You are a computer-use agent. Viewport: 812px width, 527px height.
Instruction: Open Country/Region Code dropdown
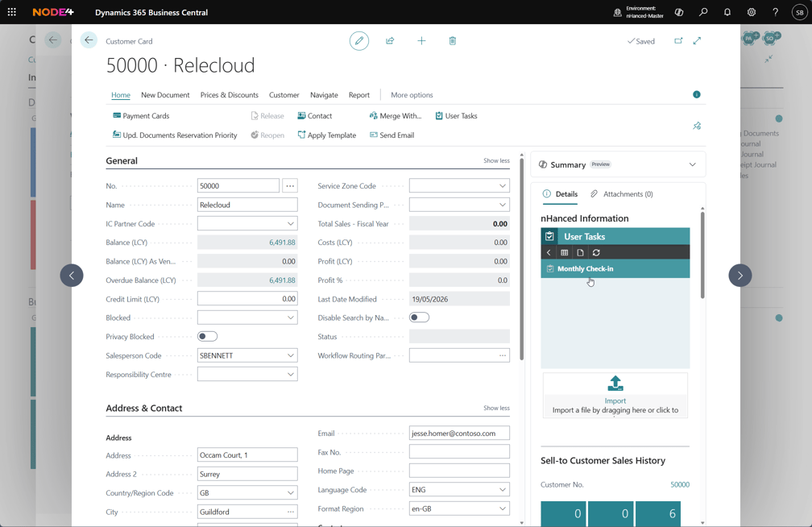click(291, 493)
